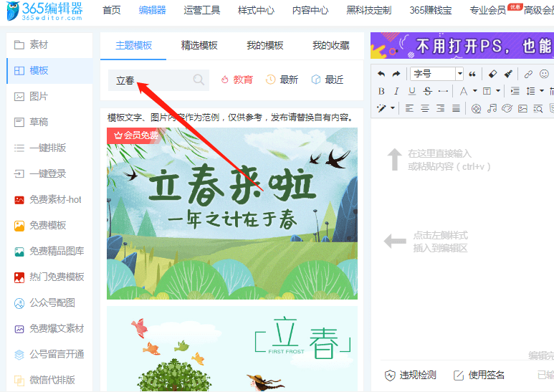Open the emoji smiley picker
The height and width of the screenshot is (392, 554).
pyautogui.click(x=544, y=74)
